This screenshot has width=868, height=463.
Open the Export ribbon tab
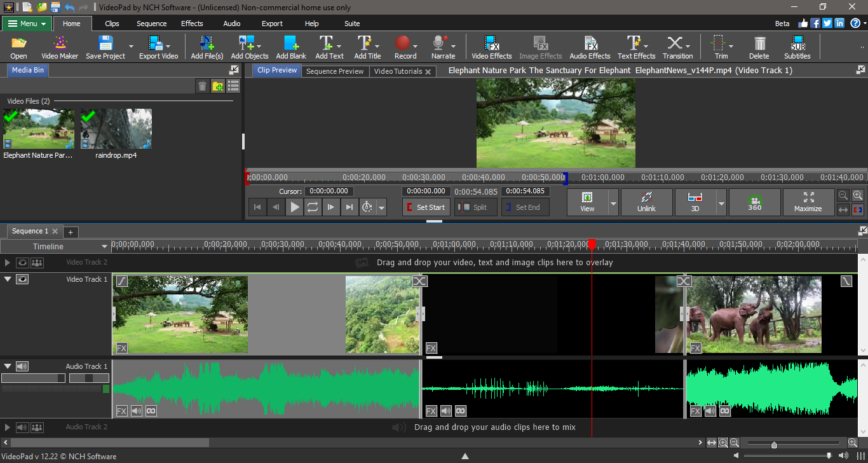tap(272, 24)
